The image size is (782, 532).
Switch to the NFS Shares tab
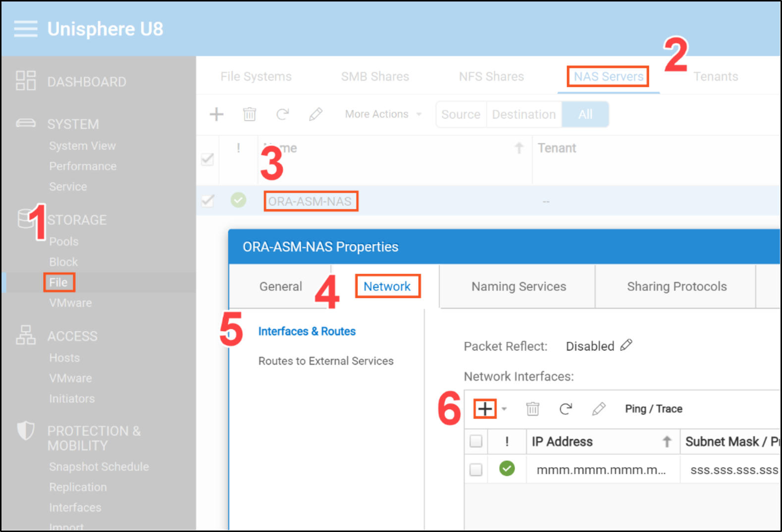click(x=491, y=77)
